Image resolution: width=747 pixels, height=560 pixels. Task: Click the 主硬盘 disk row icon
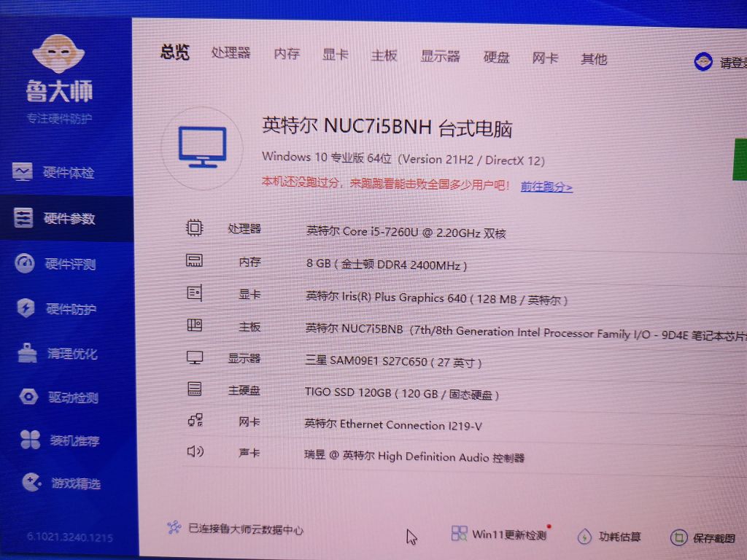194,389
